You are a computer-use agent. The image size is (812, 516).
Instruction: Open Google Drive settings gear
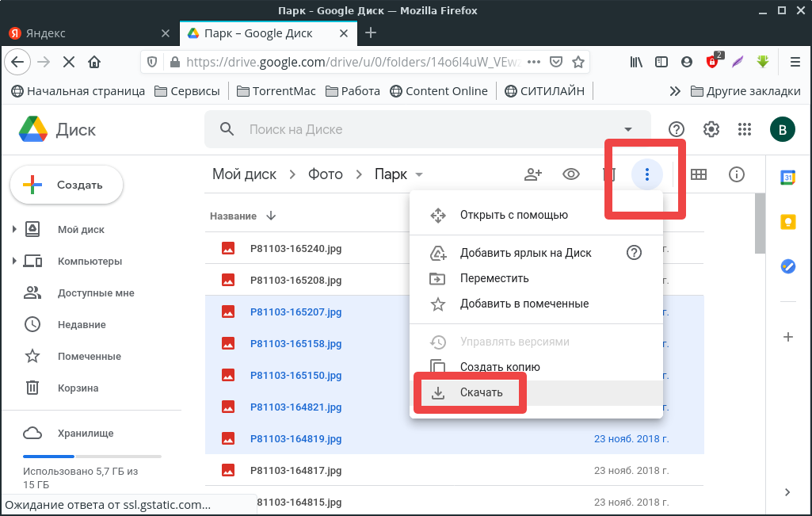coord(711,129)
